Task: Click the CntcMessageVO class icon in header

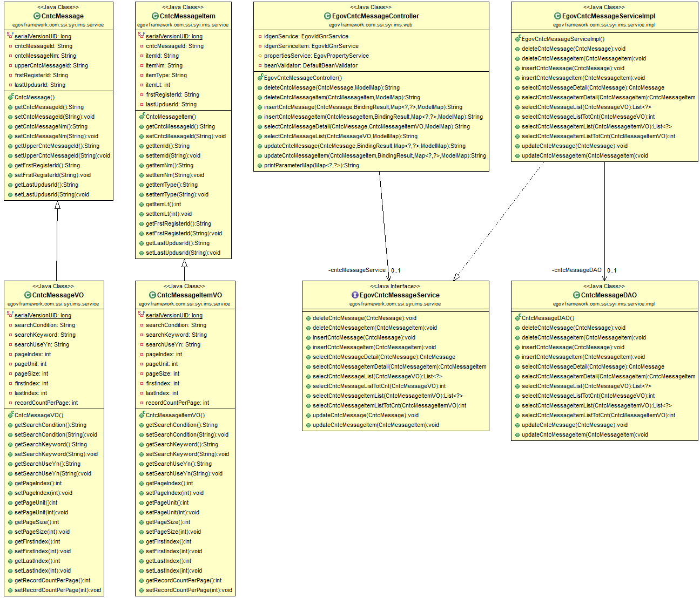Action: [x=28, y=295]
